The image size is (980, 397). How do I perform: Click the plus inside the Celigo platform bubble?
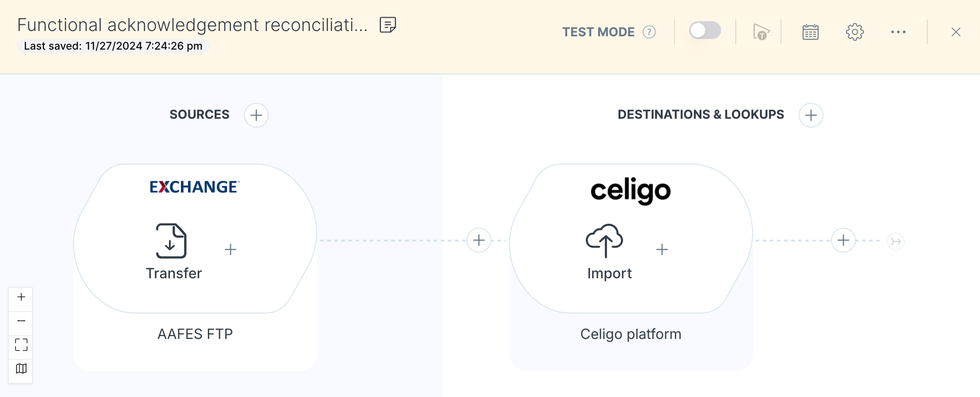pos(662,249)
